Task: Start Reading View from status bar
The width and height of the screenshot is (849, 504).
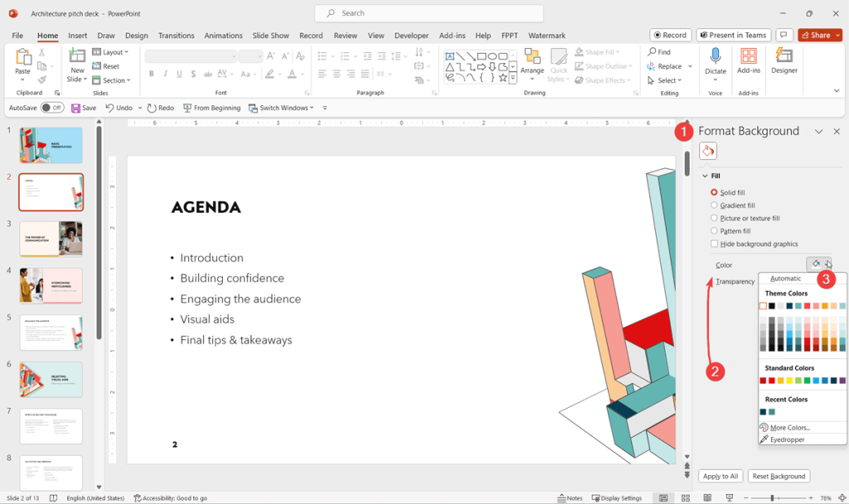Action: [707, 497]
